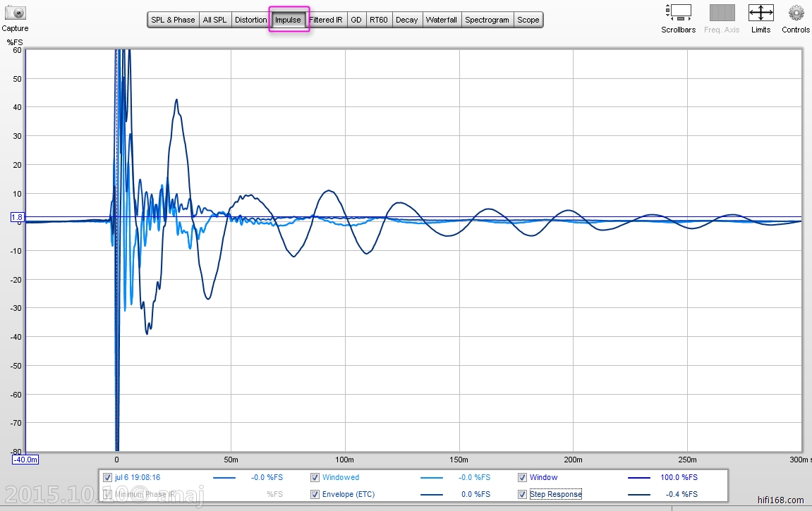Select the Spectrogram tab
This screenshot has height=511, width=812.
[x=487, y=20]
